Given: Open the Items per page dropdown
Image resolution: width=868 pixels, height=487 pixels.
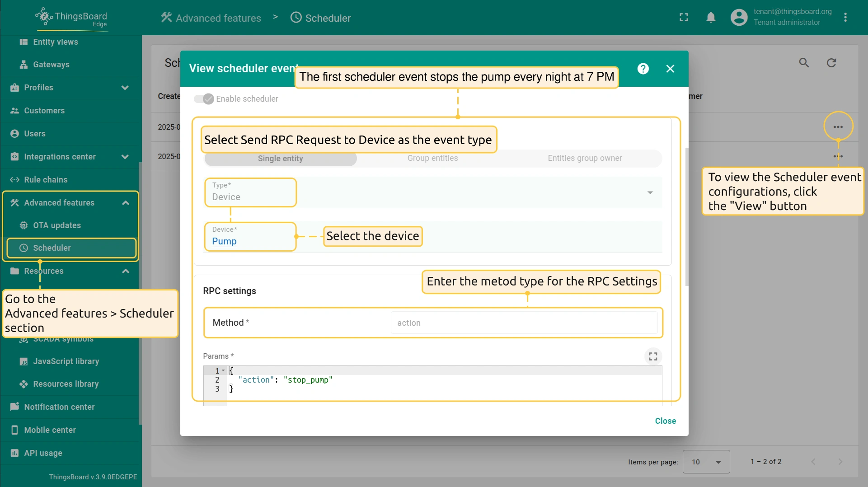Looking at the screenshot, I should pos(706,462).
